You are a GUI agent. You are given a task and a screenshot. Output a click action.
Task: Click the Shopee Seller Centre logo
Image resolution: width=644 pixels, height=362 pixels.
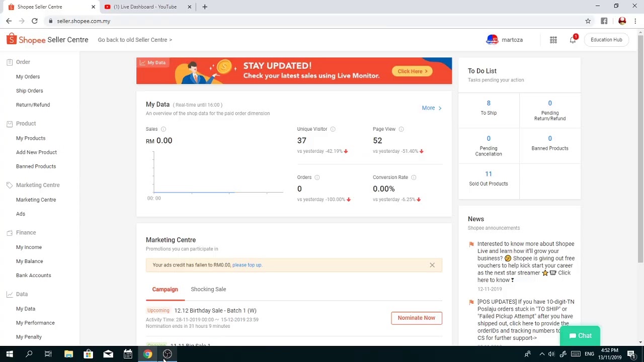pos(47,40)
